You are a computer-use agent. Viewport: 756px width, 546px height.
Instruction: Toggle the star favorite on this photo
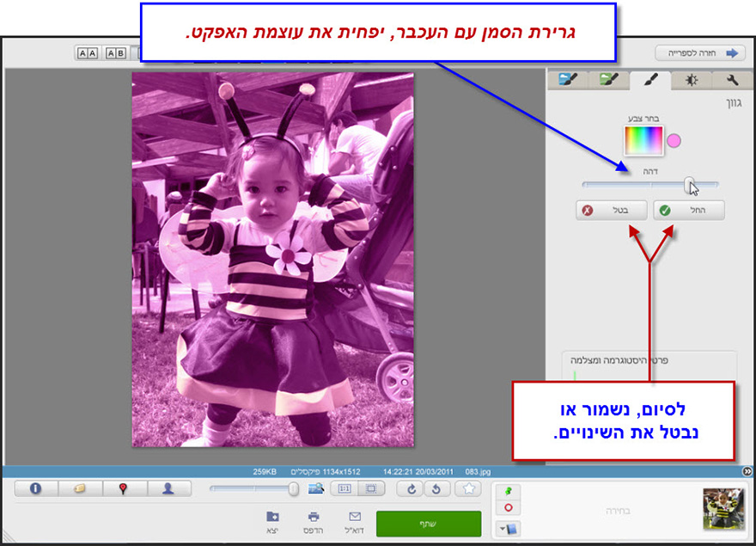point(468,488)
